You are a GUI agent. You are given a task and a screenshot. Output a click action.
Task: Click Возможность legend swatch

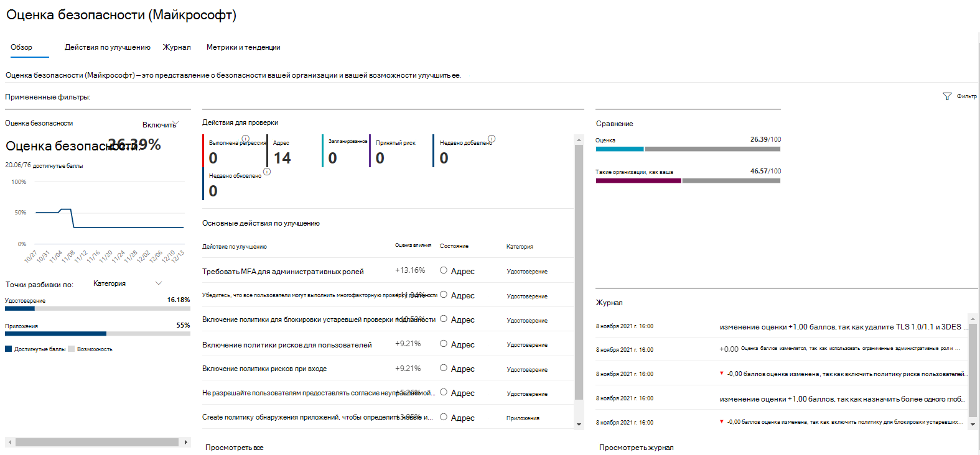(x=72, y=349)
